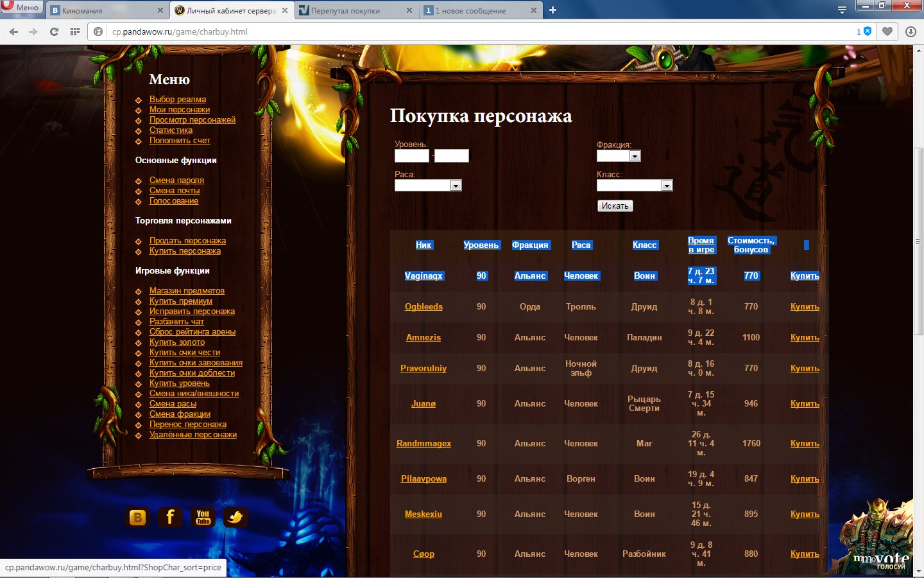This screenshot has height=578, width=924.
Task: Open the Opera Меню button
Action: click(x=21, y=8)
